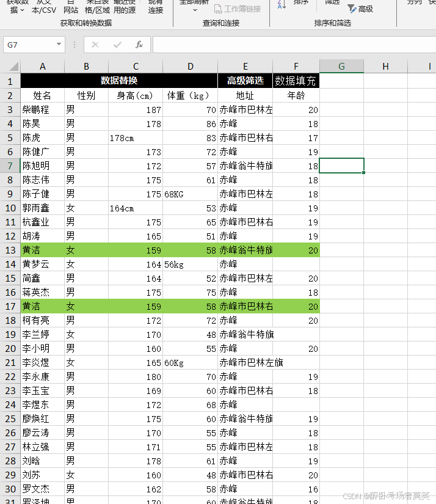Select row 7 header

[10, 166]
